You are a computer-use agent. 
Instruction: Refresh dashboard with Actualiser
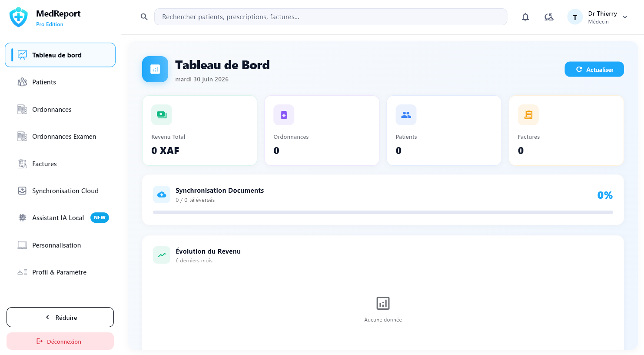[x=594, y=69]
